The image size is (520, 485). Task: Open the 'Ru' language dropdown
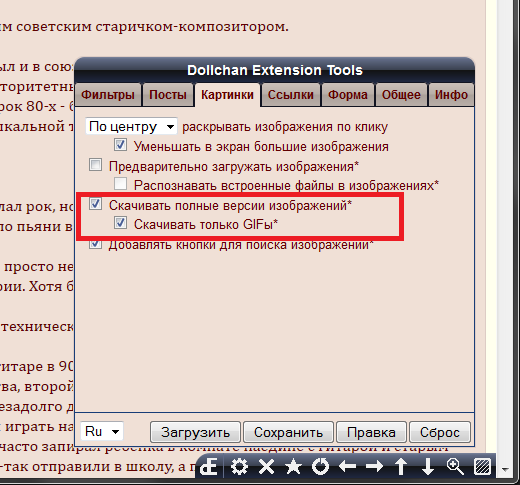coord(102,431)
